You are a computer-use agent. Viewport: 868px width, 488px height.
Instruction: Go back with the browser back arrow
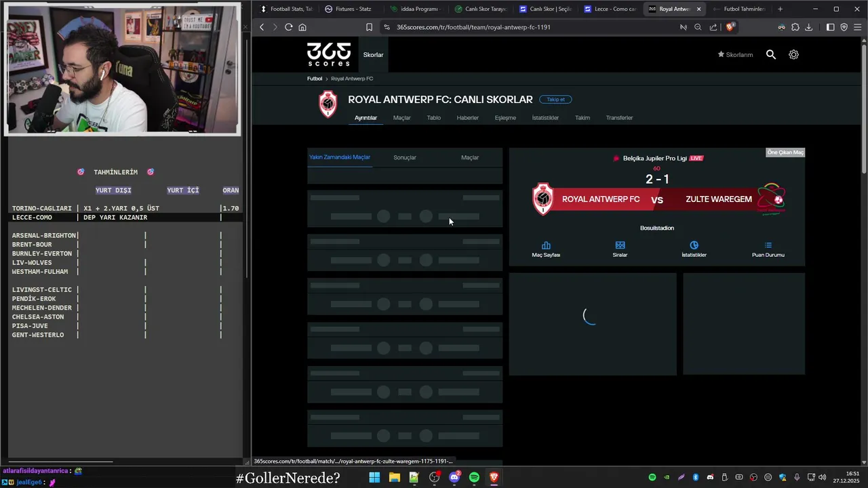pyautogui.click(x=262, y=27)
